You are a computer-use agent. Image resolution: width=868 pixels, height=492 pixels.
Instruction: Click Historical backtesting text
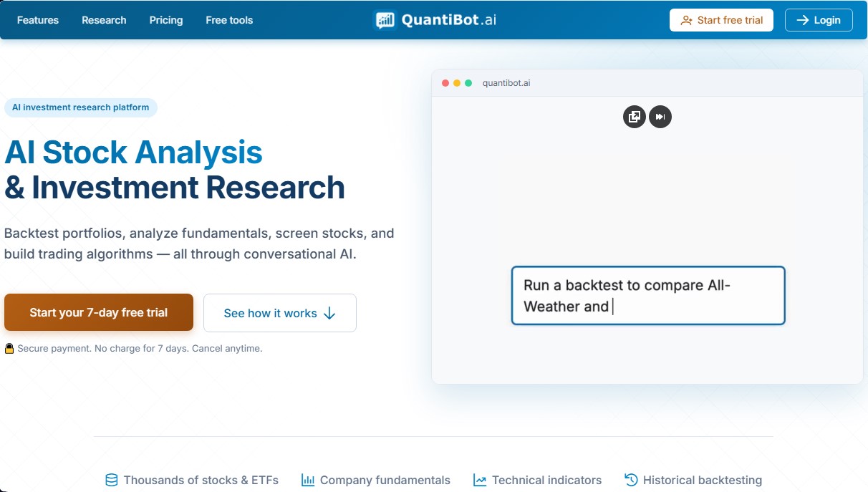(703, 480)
